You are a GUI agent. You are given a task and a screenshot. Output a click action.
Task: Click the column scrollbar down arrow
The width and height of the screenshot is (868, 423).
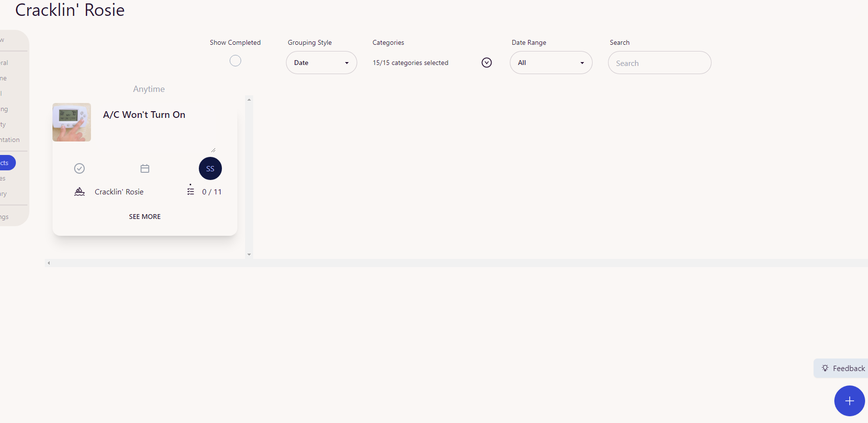coord(249,255)
